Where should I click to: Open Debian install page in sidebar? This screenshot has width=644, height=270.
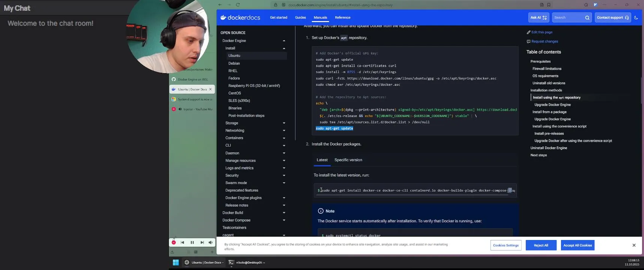234,63
